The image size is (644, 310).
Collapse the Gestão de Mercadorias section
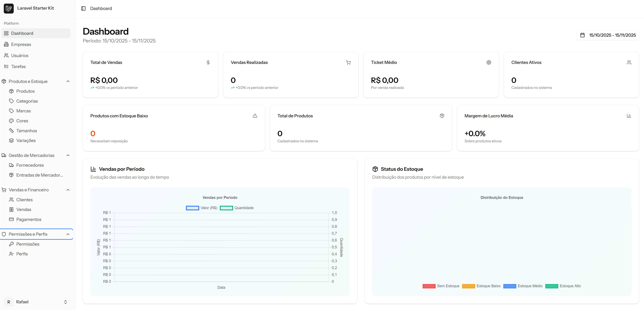(x=68, y=155)
